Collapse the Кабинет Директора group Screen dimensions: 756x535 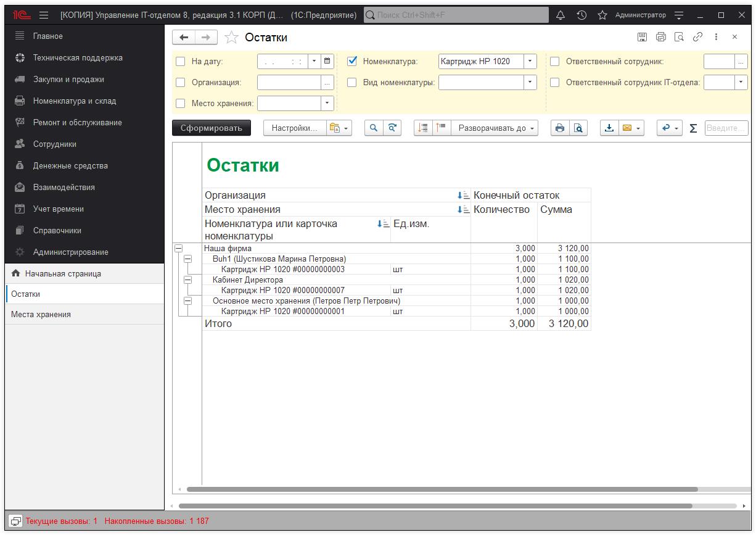188,280
